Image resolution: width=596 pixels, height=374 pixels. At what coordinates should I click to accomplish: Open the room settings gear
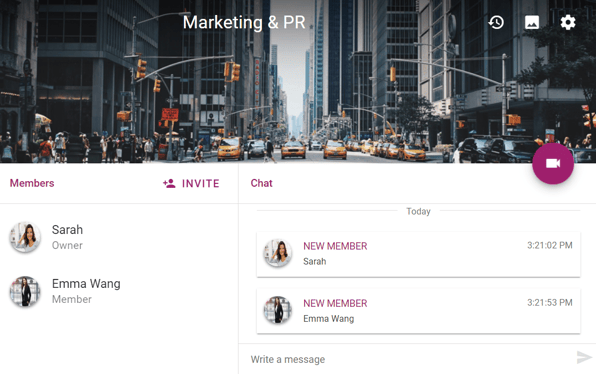pyautogui.click(x=568, y=22)
